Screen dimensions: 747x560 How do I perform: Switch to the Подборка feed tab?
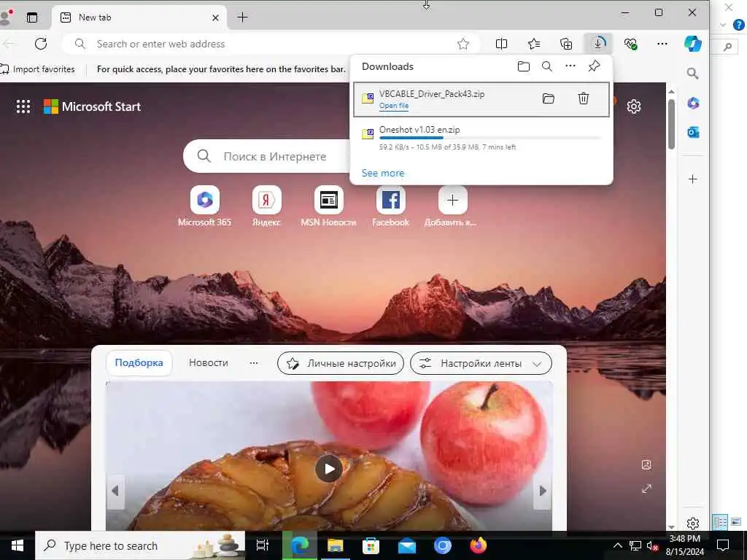[139, 363]
